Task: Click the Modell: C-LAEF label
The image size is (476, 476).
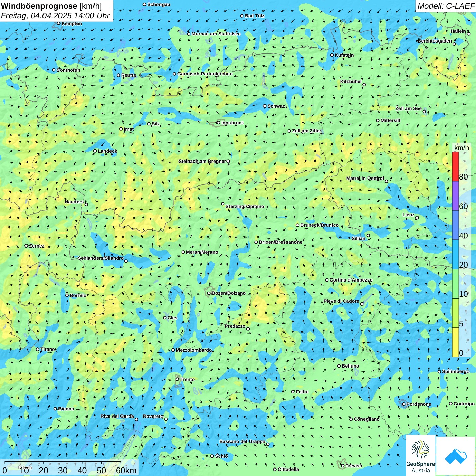Action: point(446,6)
